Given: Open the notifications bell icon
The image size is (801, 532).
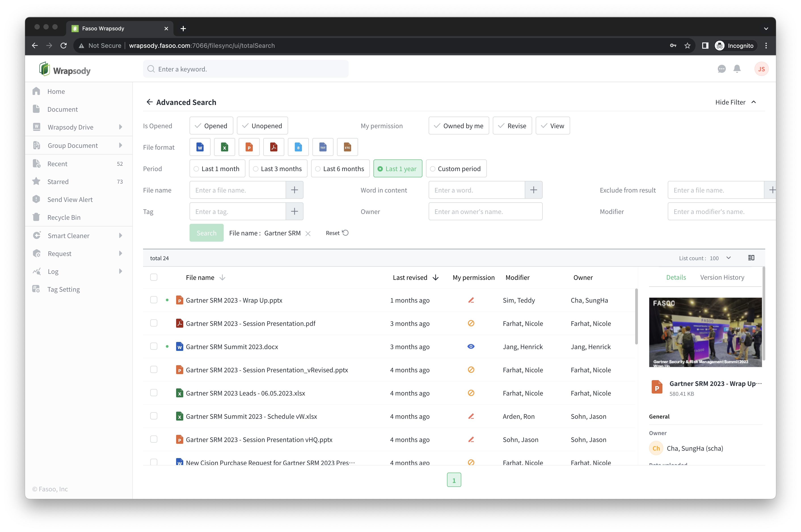Looking at the screenshot, I should pos(737,69).
